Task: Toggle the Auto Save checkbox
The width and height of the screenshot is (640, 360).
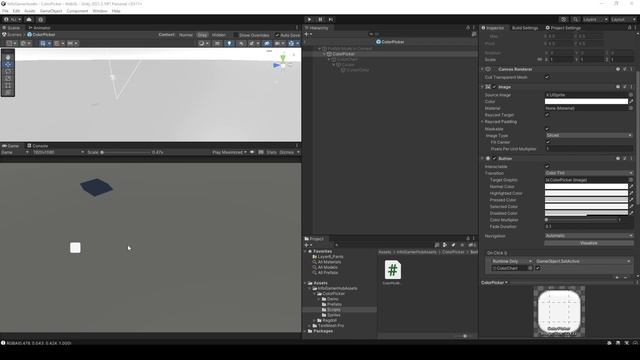Action: coord(278,35)
